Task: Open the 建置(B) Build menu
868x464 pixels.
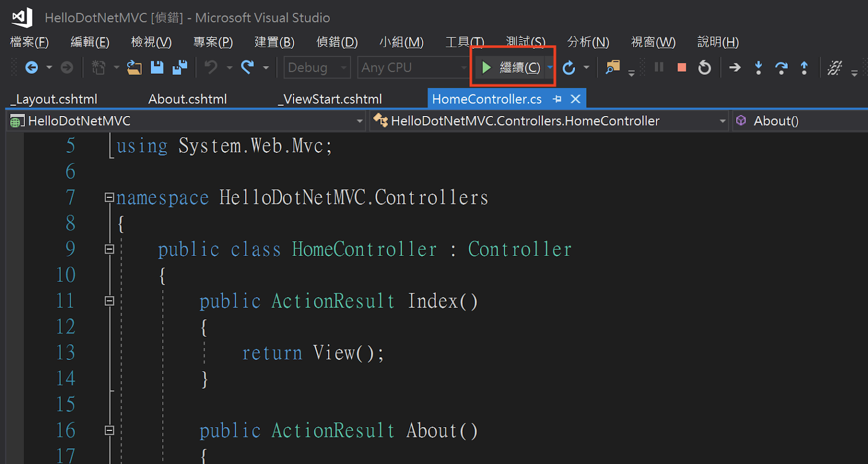Action: point(275,42)
